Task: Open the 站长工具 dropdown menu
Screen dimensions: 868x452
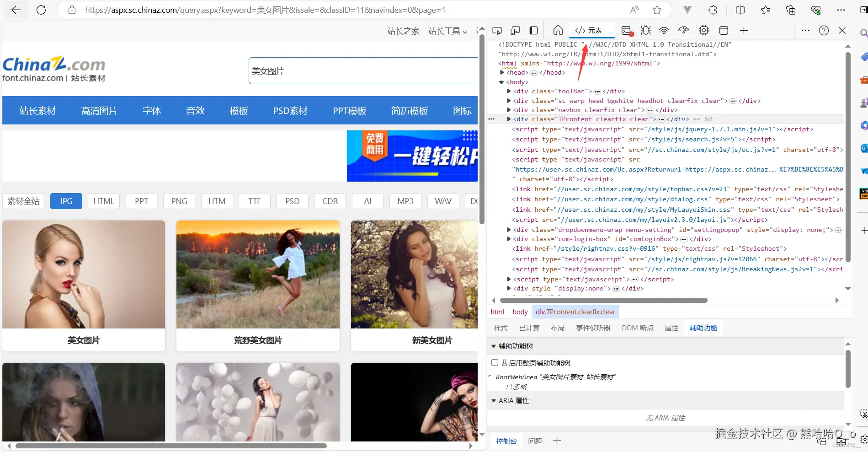Action: tap(447, 31)
